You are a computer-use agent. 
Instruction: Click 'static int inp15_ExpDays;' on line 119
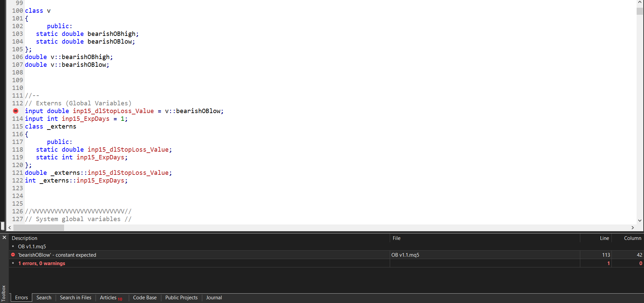coord(82,157)
